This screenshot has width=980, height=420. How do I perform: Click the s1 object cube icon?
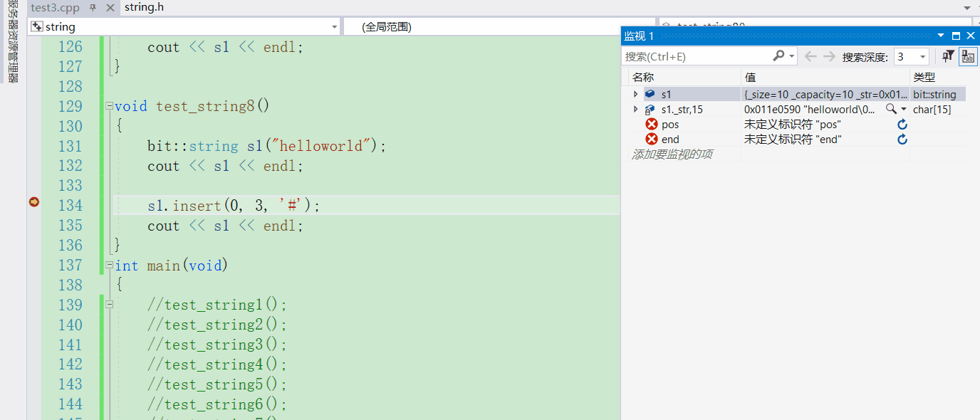[650, 94]
